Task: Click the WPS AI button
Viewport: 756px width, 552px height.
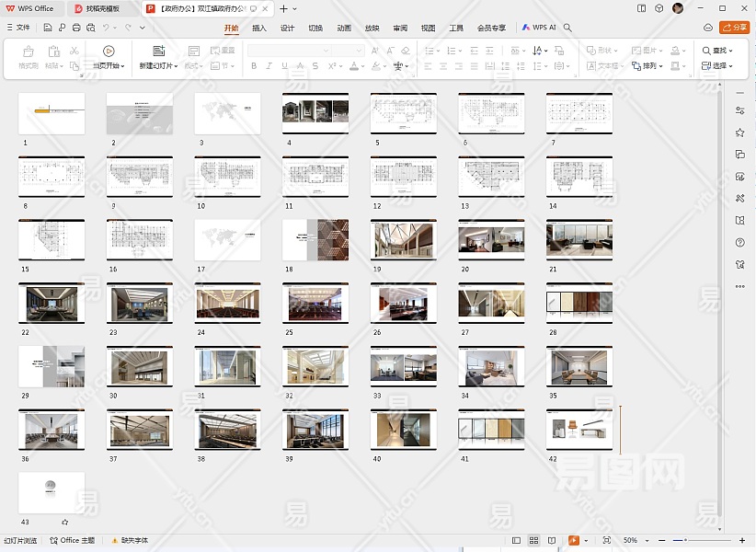Action: click(538, 28)
